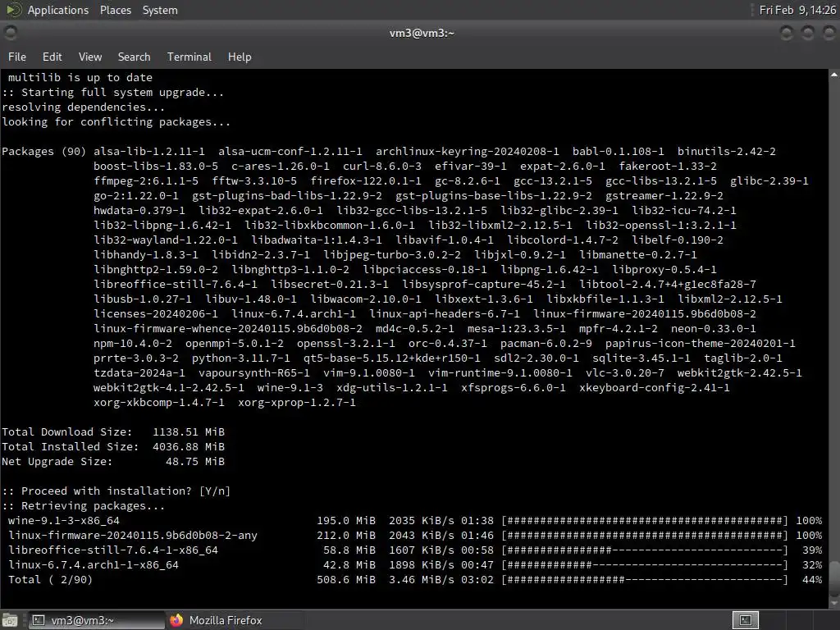Click 'multilib is up to date' line
Screen dimensions: 840x630
coord(80,78)
